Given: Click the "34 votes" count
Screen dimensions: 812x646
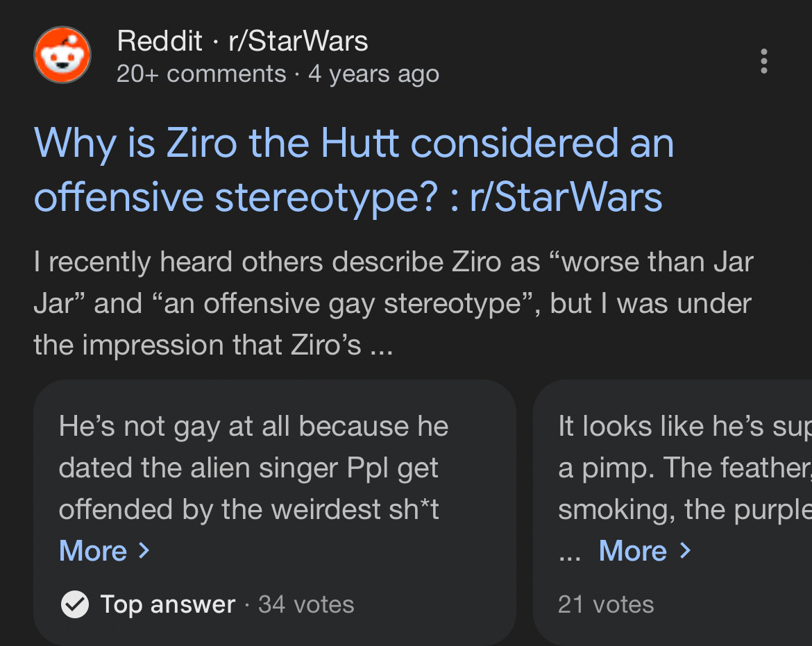Looking at the screenshot, I should (x=306, y=604).
